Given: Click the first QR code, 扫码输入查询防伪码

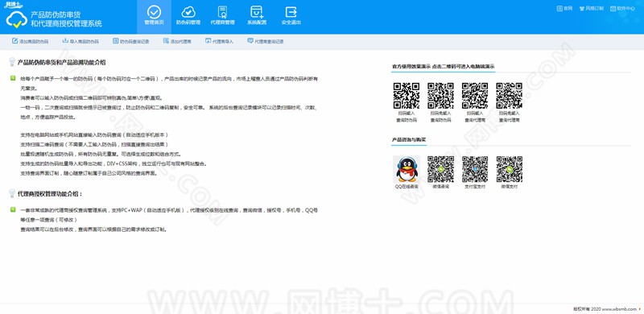Looking at the screenshot, I should click(x=407, y=96).
